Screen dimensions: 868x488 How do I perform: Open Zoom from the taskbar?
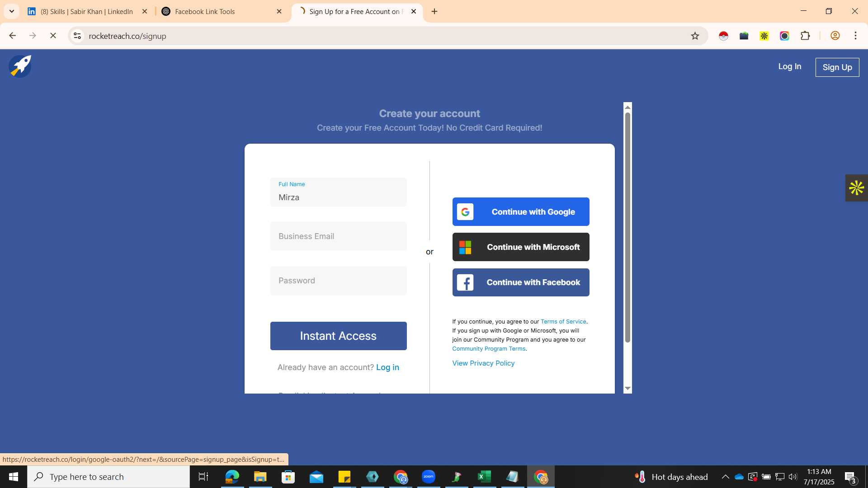coord(428,477)
